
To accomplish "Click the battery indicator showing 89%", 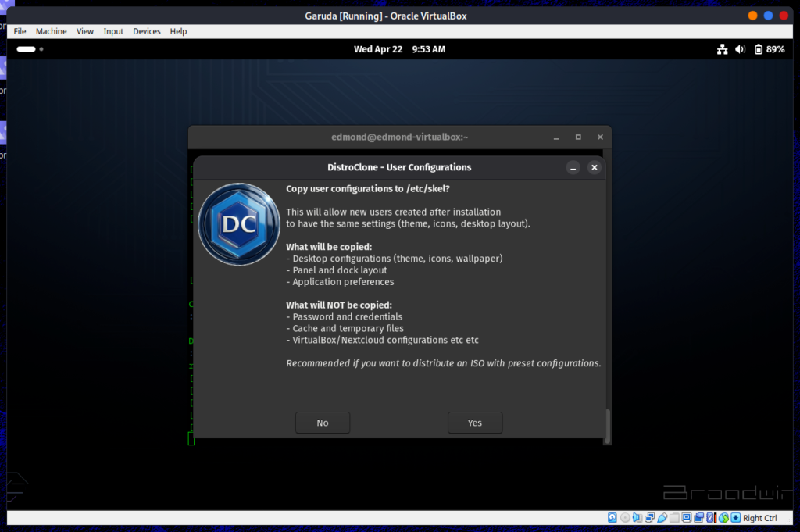I will click(x=766, y=48).
